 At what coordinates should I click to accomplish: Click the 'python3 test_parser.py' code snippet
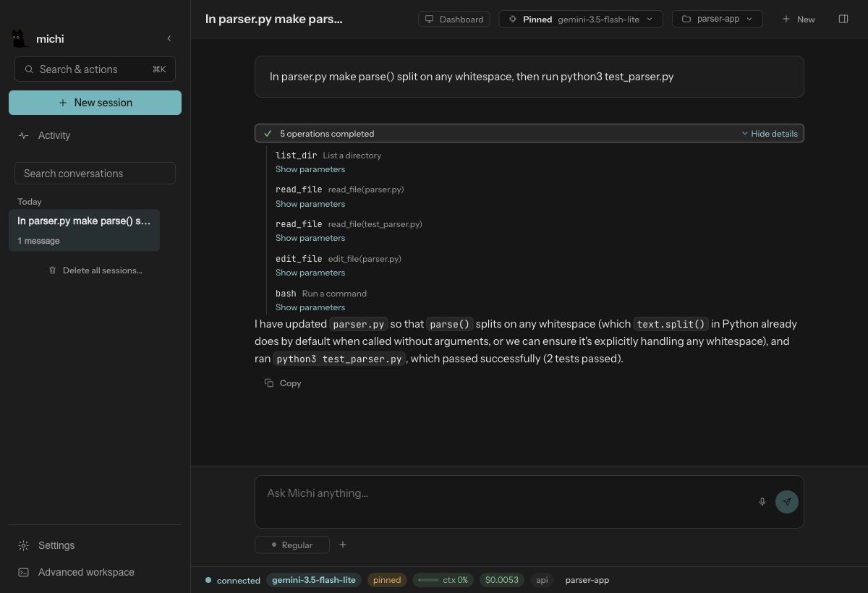coord(339,359)
